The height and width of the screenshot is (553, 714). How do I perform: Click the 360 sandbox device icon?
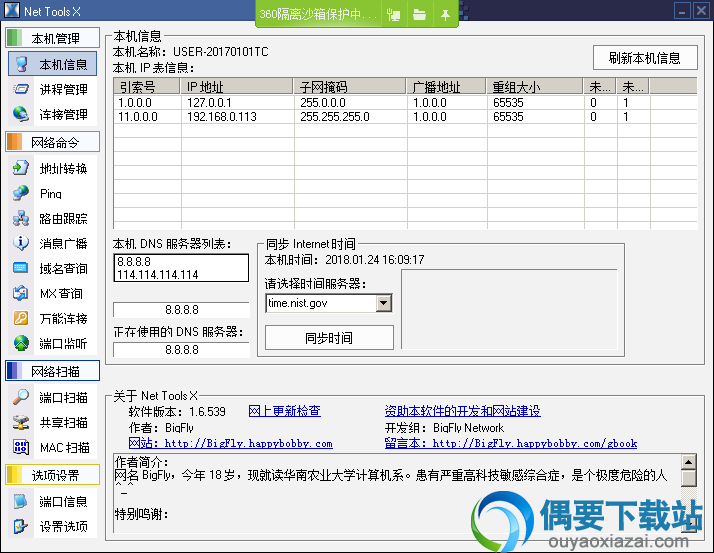click(x=393, y=15)
